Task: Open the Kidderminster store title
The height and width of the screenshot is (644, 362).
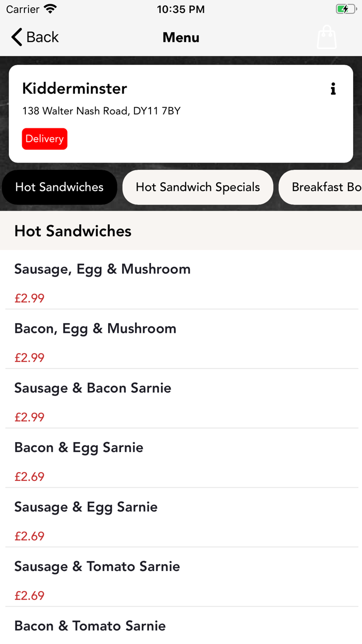Action: pyautogui.click(x=74, y=89)
